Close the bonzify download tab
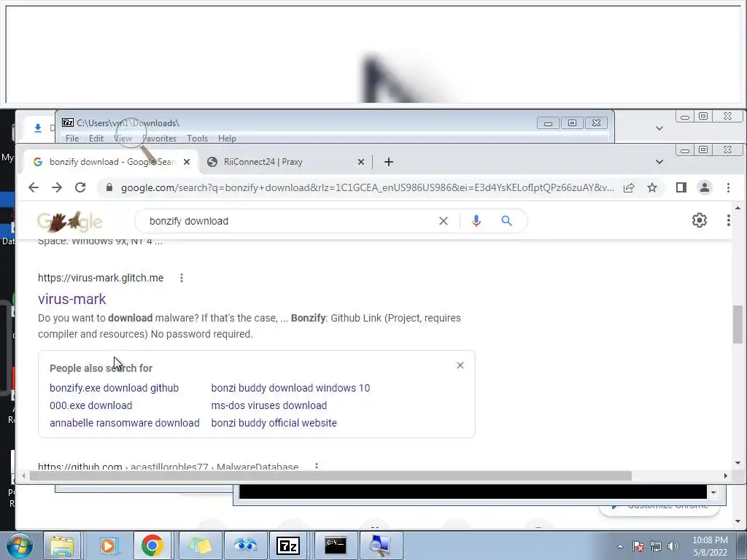 click(187, 162)
